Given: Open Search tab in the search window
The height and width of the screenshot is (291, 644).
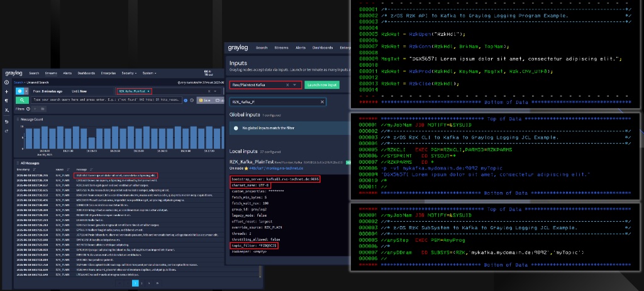Looking at the screenshot, I should pos(34,73).
